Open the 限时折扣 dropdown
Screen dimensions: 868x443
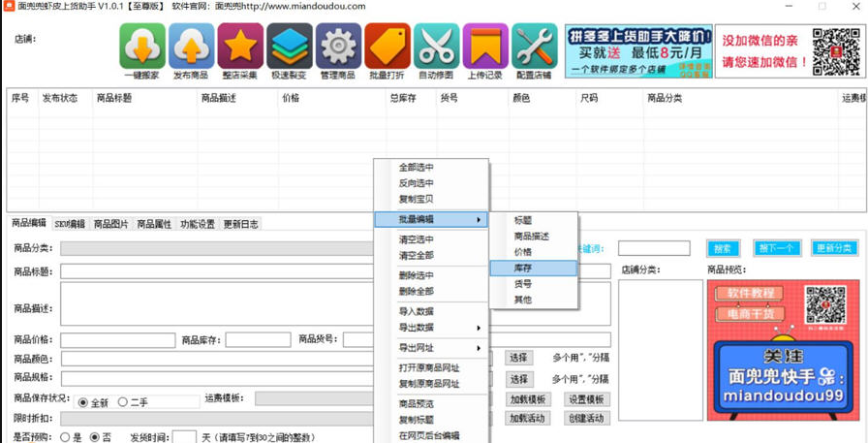(x=217, y=419)
